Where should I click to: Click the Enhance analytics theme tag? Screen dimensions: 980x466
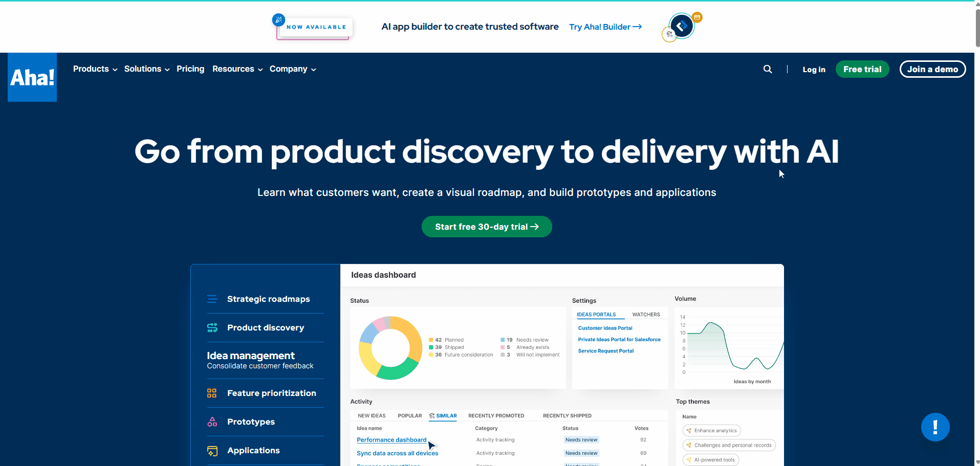pos(712,431)
